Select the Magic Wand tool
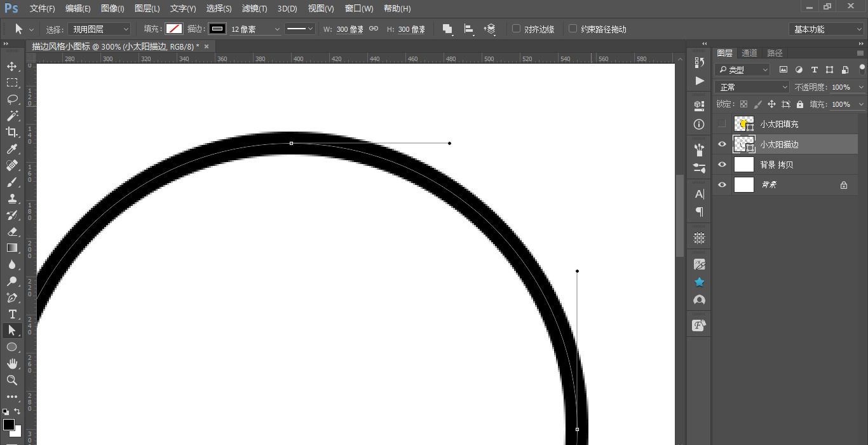The height and width of the screenshot is (445, 868). 11,116
